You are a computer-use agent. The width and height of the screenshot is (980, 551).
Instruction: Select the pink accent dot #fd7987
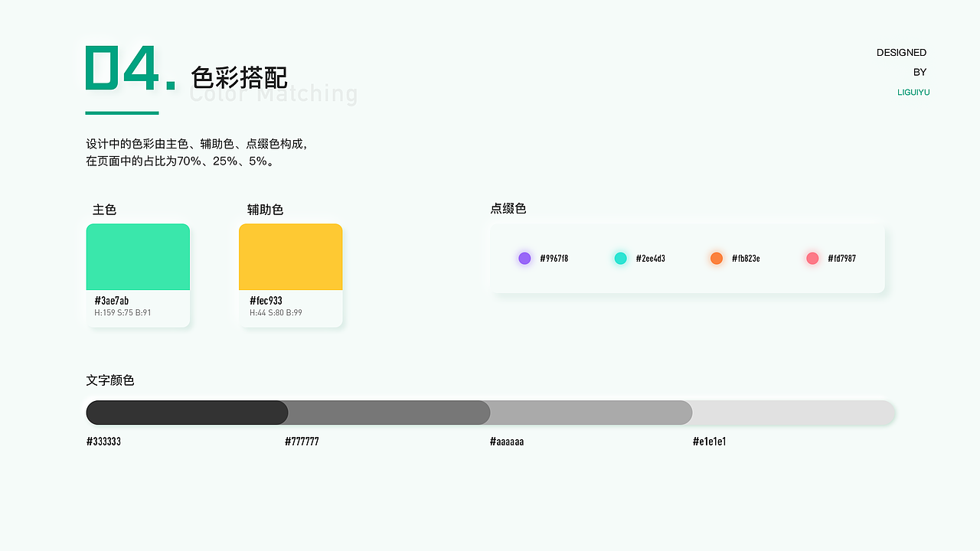[813, 259]
